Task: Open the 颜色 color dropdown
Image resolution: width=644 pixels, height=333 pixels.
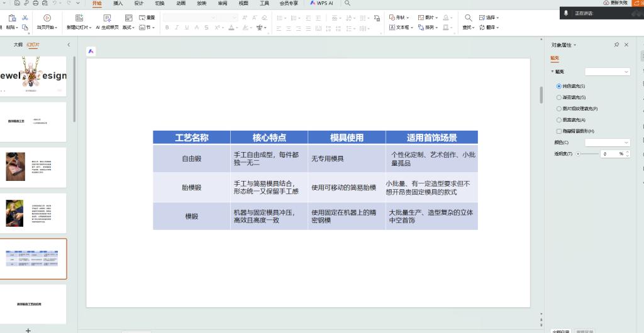Action: pos(607,143)
